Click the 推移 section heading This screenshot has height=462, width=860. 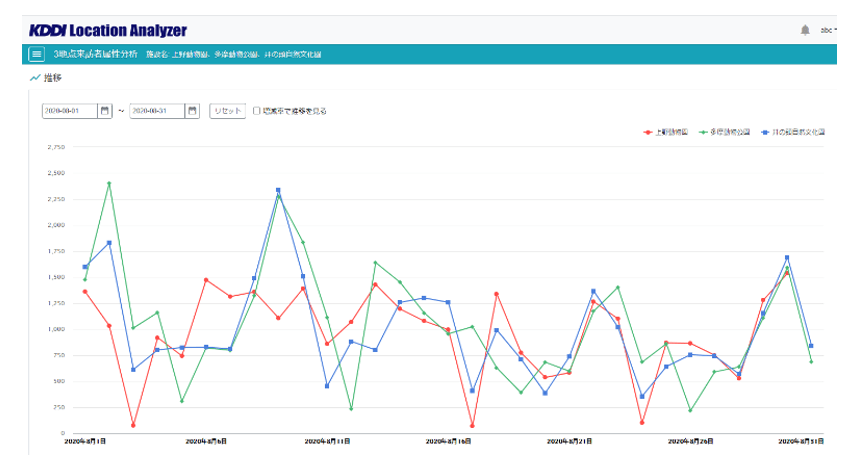(53, 77)
